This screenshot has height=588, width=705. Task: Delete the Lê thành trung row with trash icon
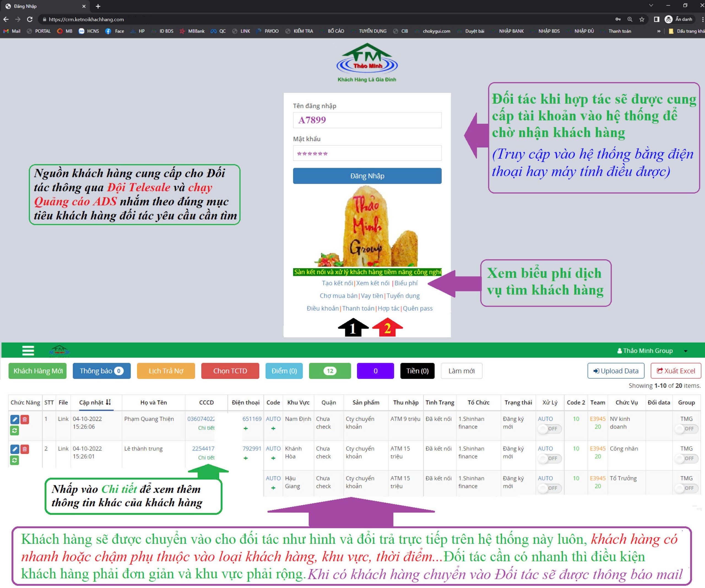coord(25,449)
